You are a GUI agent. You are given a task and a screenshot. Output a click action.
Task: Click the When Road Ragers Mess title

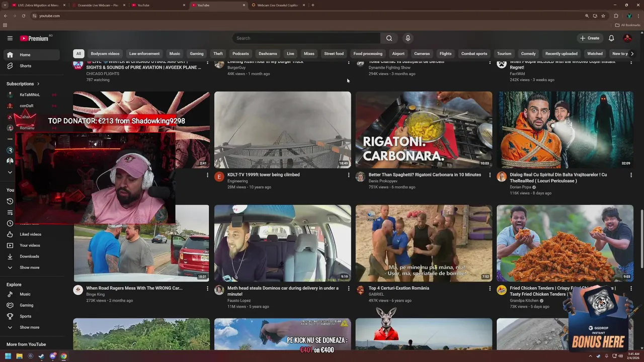134,288
